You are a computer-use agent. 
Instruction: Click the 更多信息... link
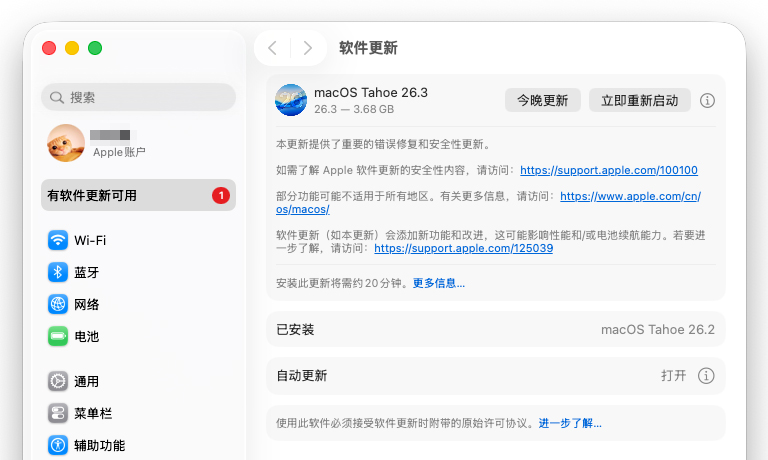(438, 283)
